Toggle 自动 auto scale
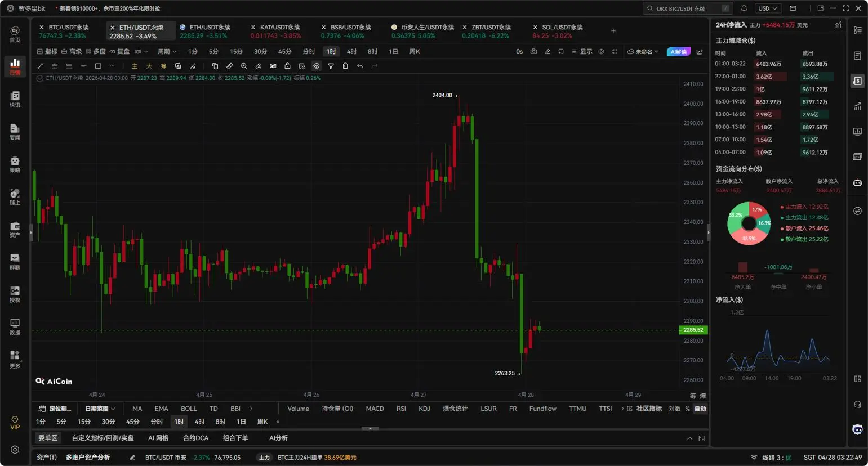The width and height of the screenshot is (868, 466). click(700, 409)
